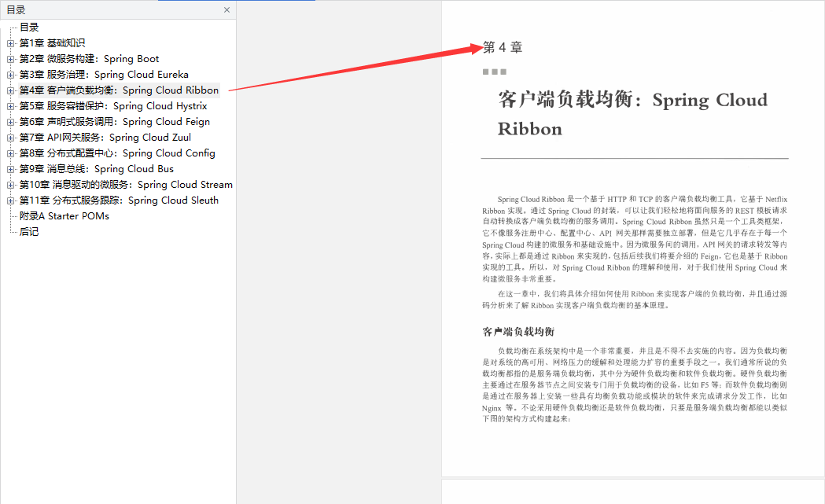Expand the 第8章 Spring Cloud Config node
Image resolution: width=825 pixels, height=504 pixels.
tap(10, 153)
